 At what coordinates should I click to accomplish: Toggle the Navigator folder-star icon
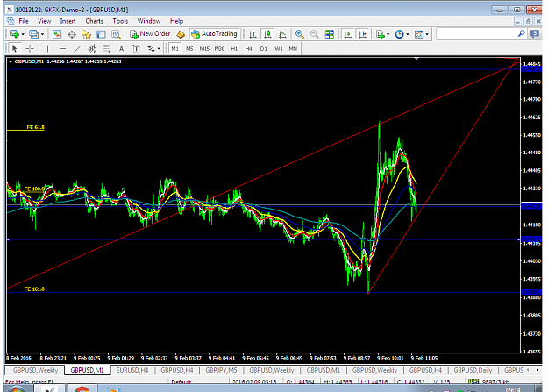(x=86, y=34)
